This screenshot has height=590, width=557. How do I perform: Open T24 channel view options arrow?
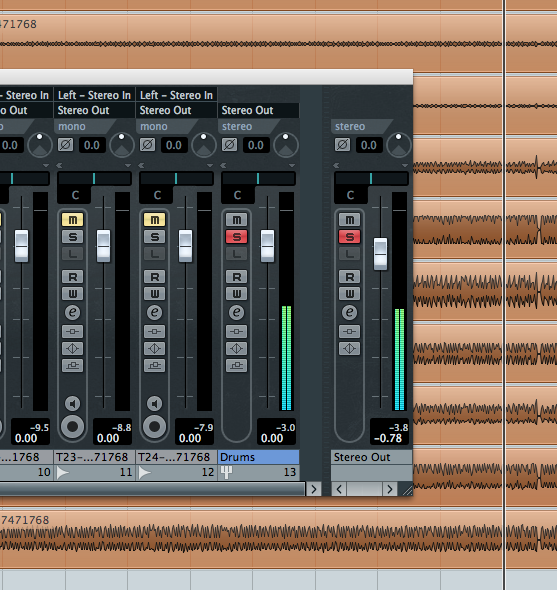(210, 166)
